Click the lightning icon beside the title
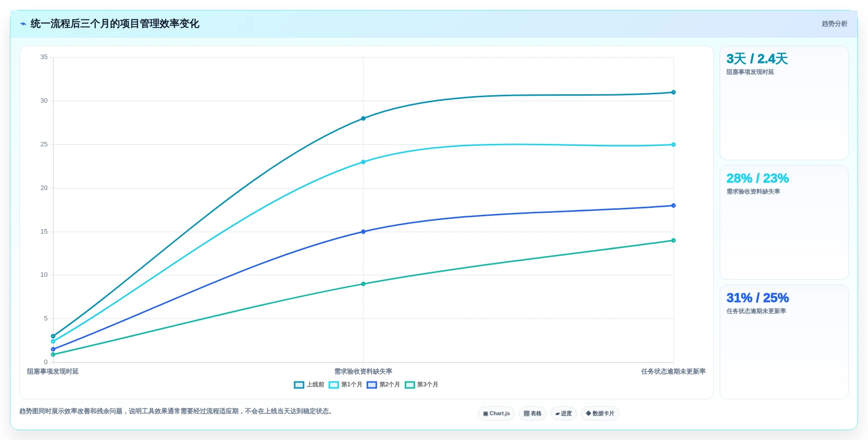 point(23,24)
